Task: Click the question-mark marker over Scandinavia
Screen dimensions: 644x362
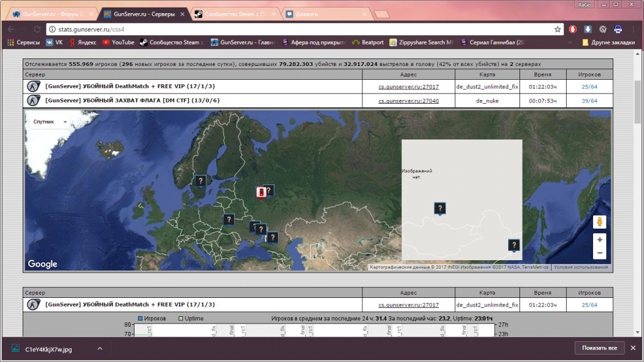Action: [201, 181]
